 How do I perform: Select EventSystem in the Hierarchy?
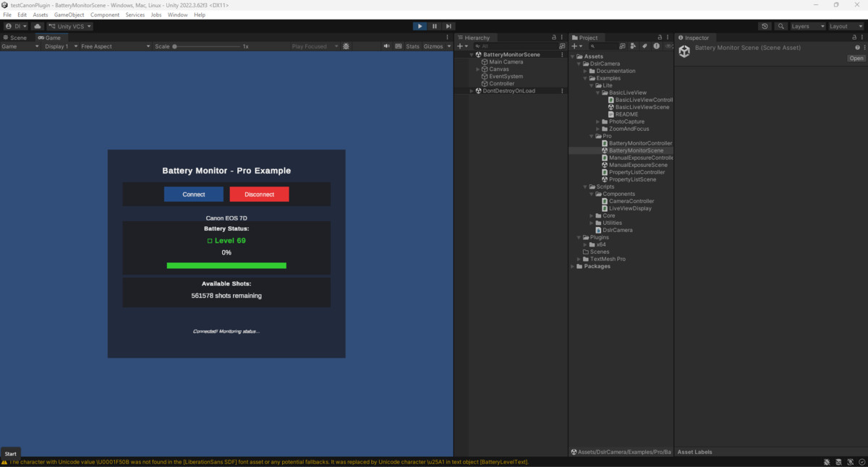pos(506,77)
